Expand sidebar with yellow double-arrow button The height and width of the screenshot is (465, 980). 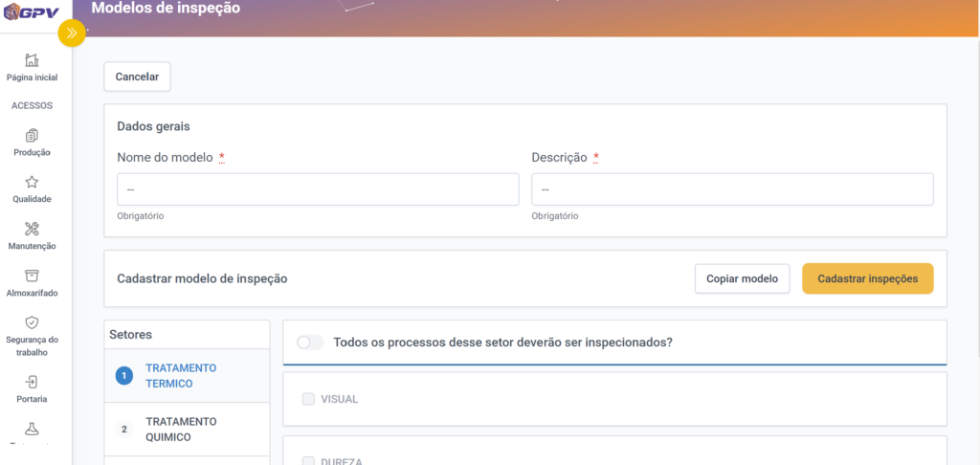coord(72,33)
